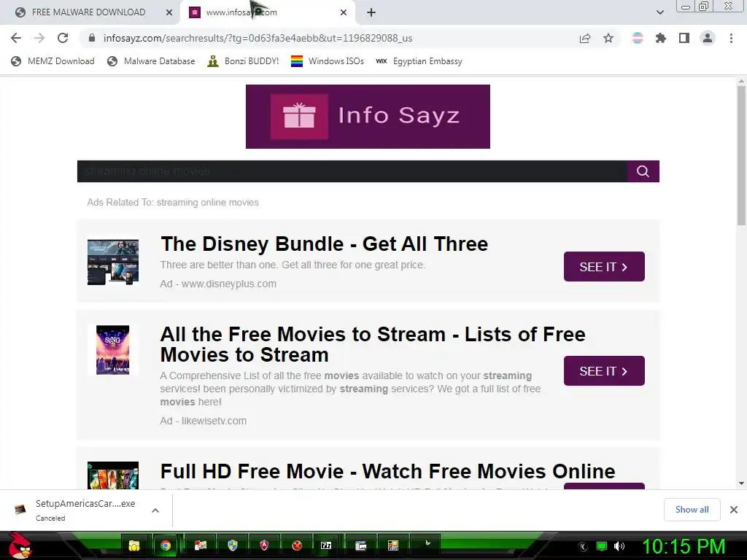747x560 pixels.
Task: Go back using the browser back arrow
Action: pyautogui.click(x=16, y=38)
